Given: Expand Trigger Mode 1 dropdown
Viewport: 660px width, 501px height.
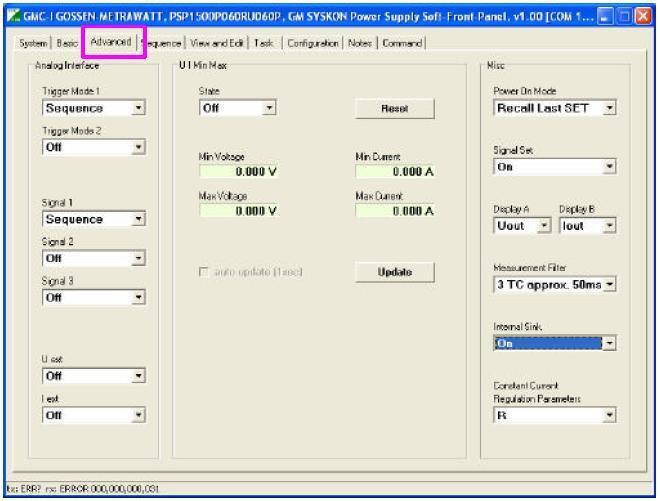Looking at the screenshot, I should point(139,107).
